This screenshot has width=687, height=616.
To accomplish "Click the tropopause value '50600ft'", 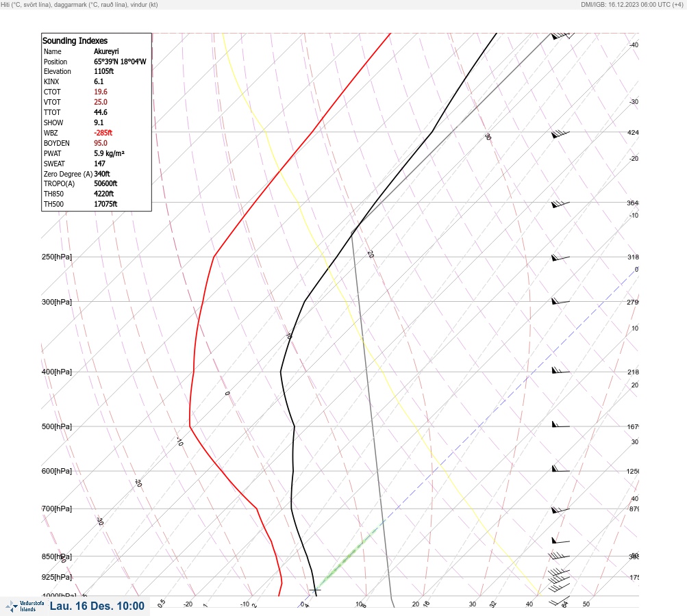I will tap(105, 183).
